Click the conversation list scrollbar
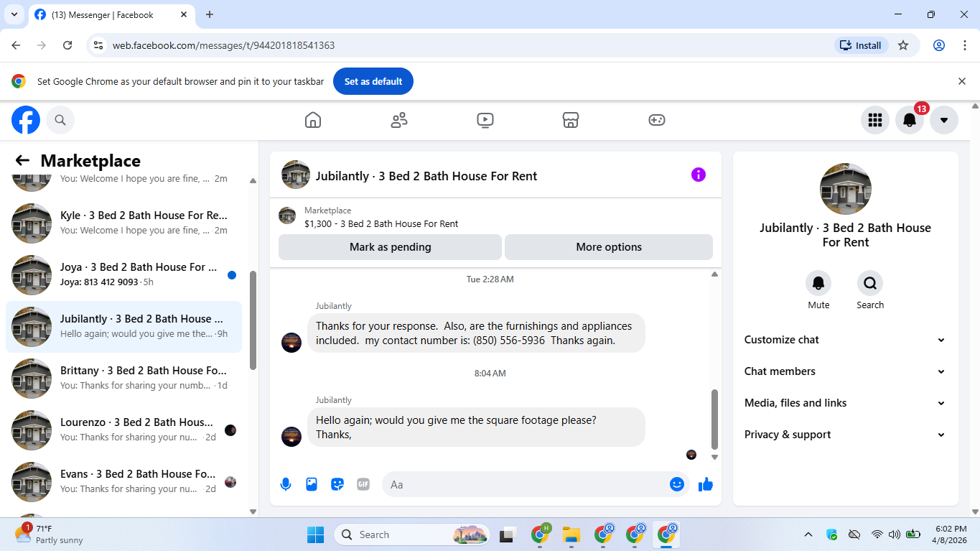The image size is (980, 551). [x=253, y=320]
